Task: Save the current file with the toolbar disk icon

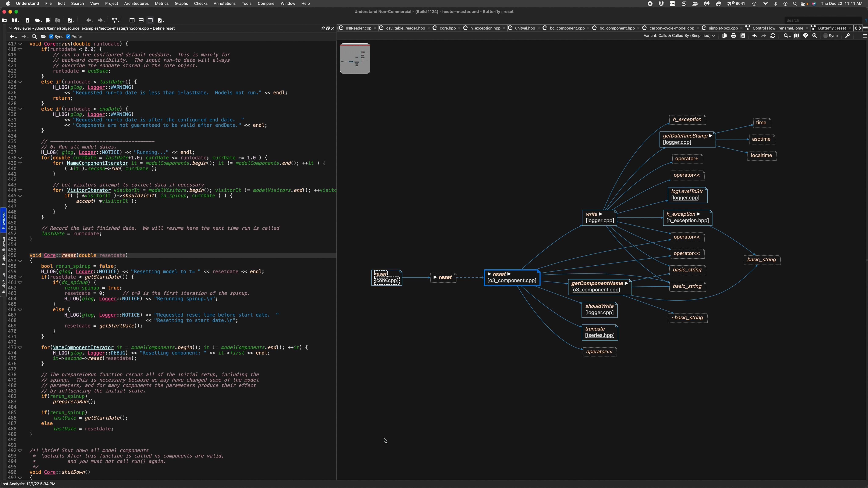Action: (48, 20)
